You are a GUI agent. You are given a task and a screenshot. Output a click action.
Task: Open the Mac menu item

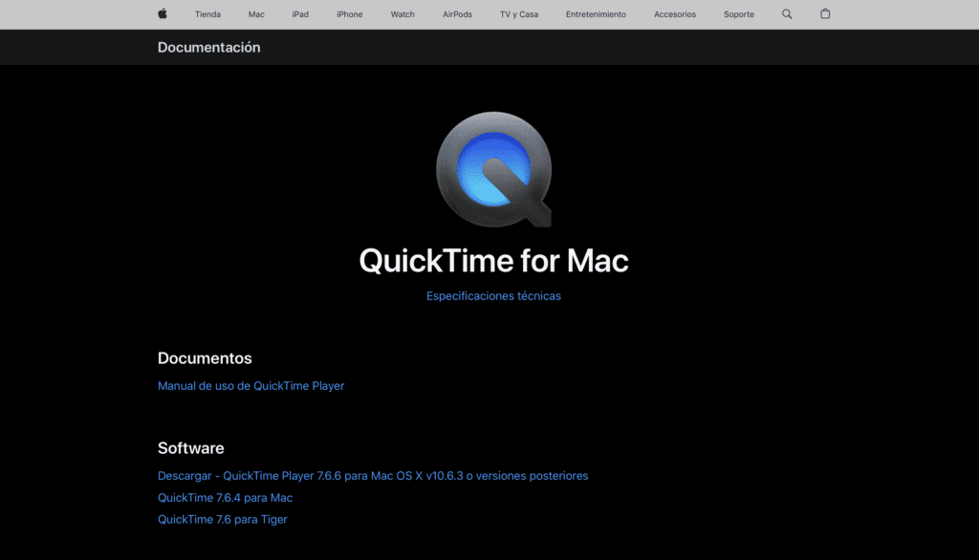pyautogui.click(x=256, y=14)
